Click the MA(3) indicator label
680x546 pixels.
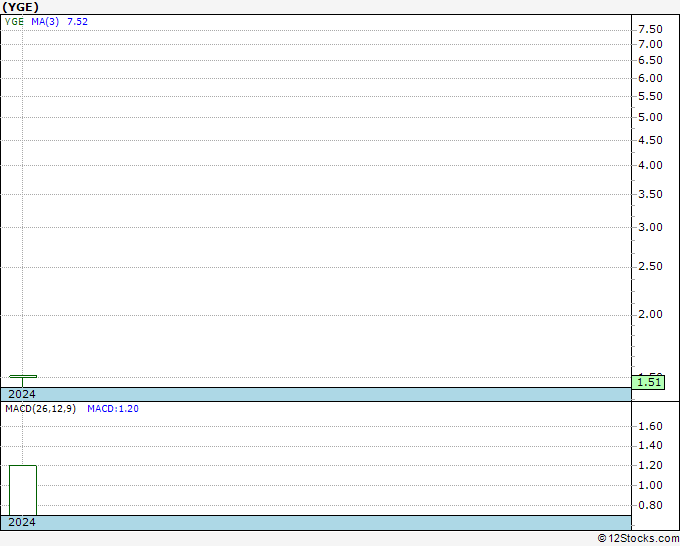(x=45, y=22)
